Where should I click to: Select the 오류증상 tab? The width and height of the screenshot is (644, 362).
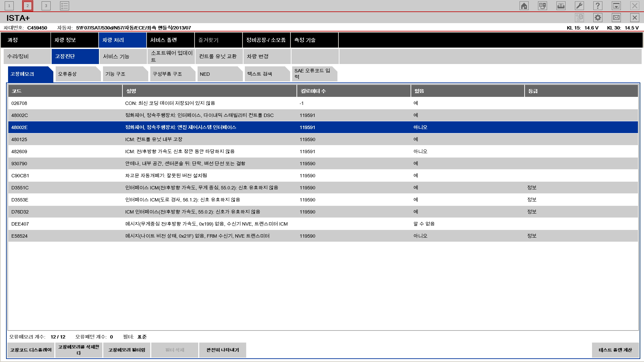point(77,74)
